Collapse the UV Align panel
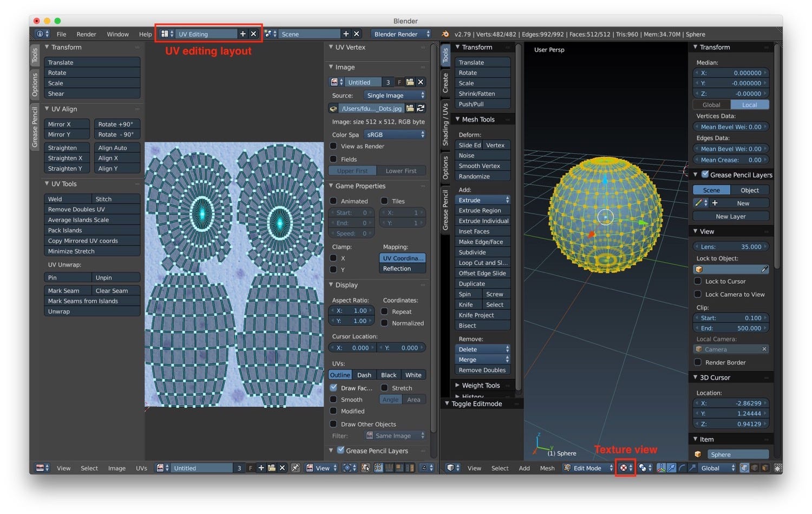 point(64,109)
